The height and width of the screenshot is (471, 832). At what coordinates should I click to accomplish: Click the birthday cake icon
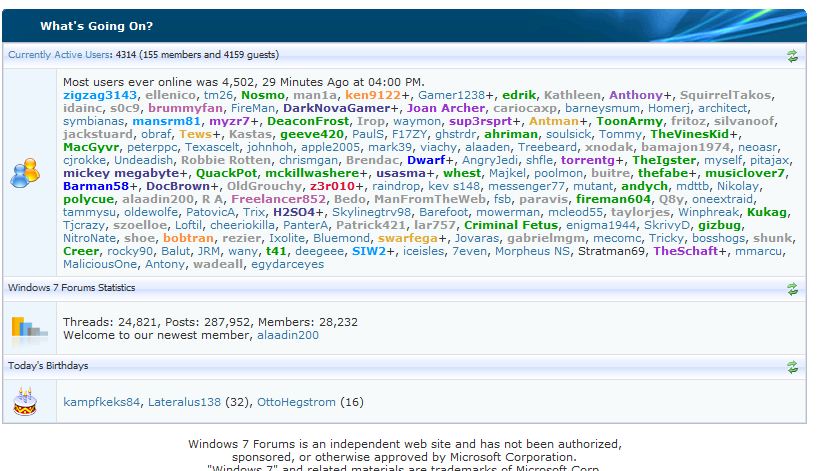25,402
